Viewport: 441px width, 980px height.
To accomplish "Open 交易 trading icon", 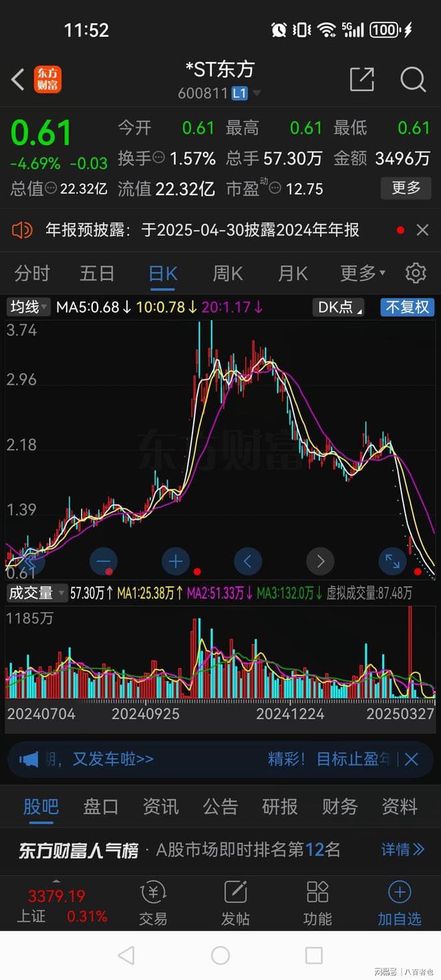I will 153,903.
